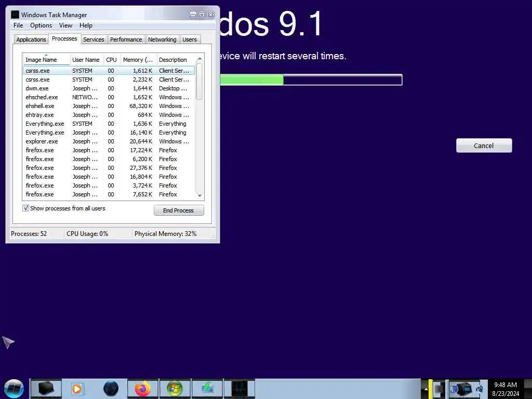The image size is (532, 399).
Task: Select the firefox.exe row using 17,224 K
Action: pos(109,150)
